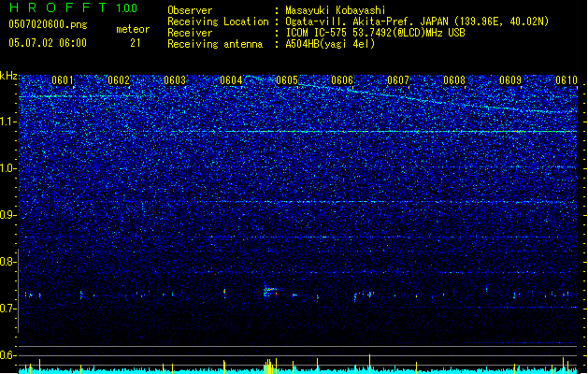Click the 0.6 frequency axis label

click(x=7, y=355)
